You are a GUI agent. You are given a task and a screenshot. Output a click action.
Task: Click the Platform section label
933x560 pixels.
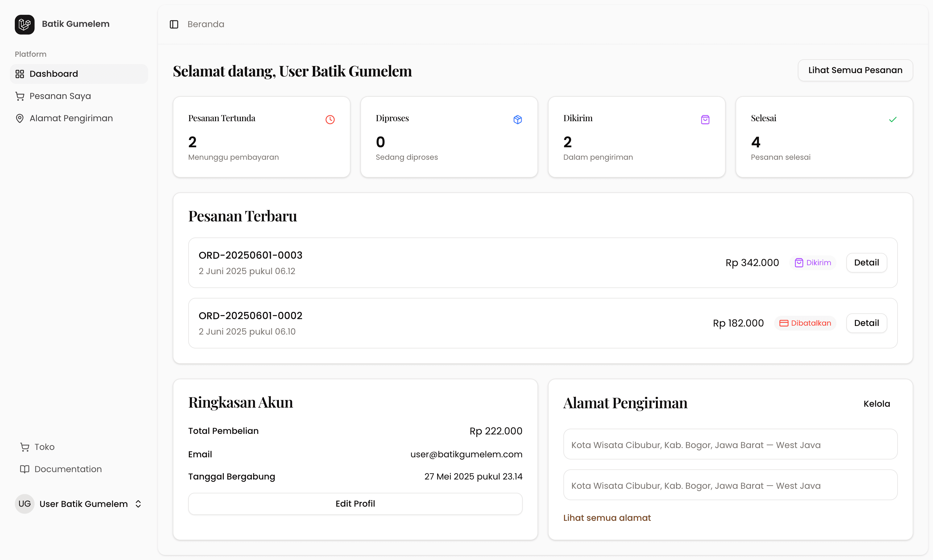point(31,54)
